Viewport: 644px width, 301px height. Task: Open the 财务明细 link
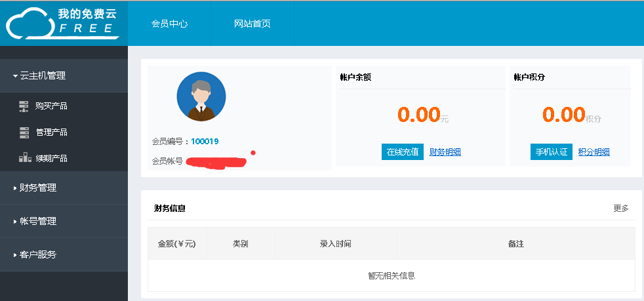click(x=445, y=152)
